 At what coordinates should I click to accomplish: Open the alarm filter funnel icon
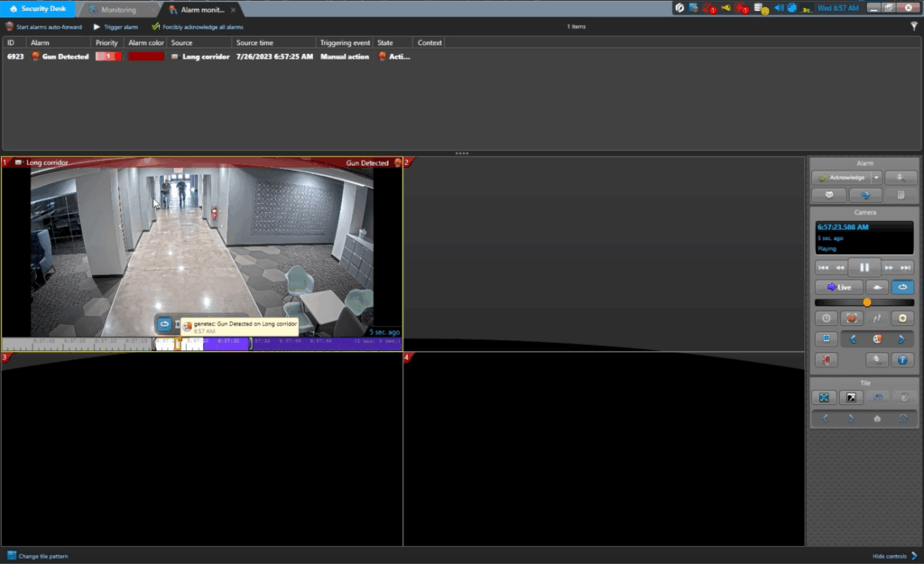point(916,27)
